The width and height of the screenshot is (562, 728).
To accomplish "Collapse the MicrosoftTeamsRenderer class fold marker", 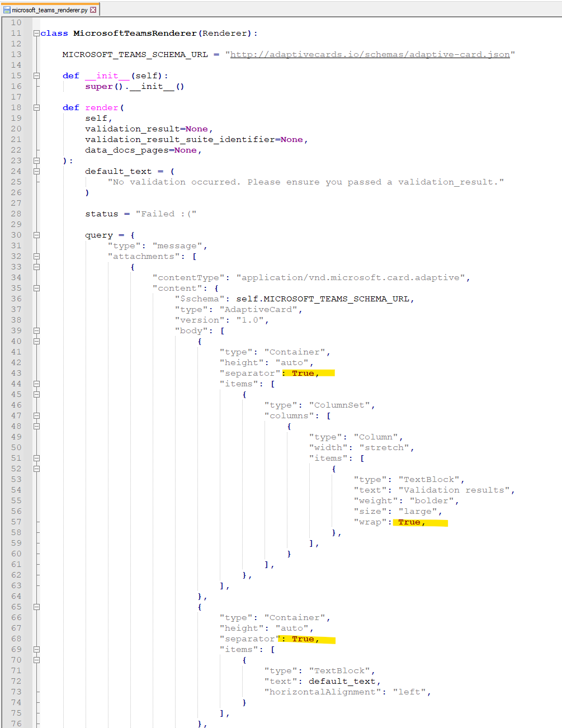I will pyautogui.click(x=36, y=33).
